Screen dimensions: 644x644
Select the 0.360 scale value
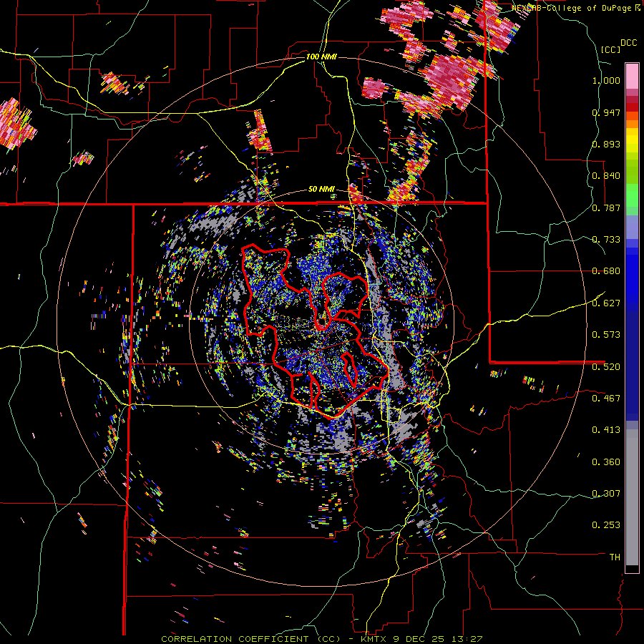click(x=606, y=462)
